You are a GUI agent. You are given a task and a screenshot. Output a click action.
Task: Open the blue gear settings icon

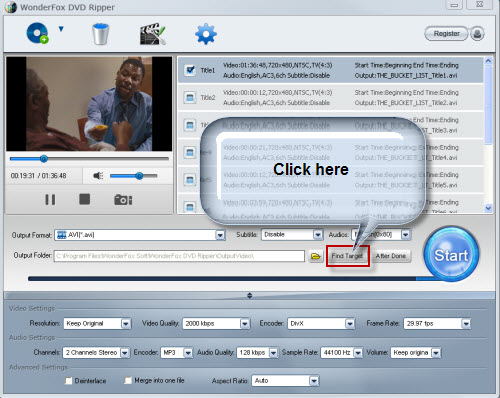pos(206,34)
